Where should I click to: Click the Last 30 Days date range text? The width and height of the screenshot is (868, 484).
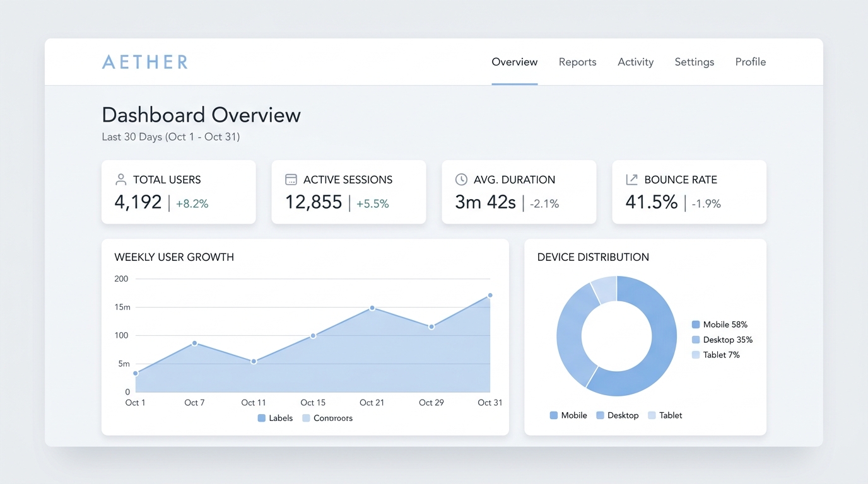tap(171, 137)
